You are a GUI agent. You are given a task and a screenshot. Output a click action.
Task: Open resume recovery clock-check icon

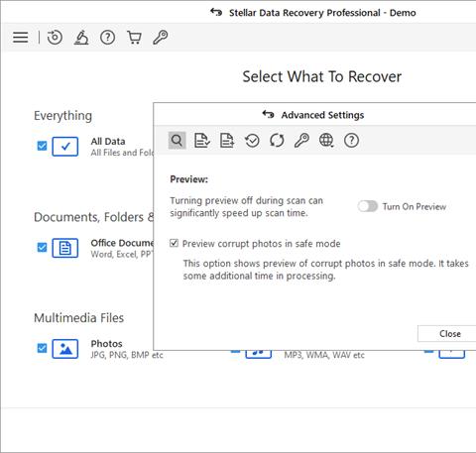pyautogui.click(x=252, y=141)
